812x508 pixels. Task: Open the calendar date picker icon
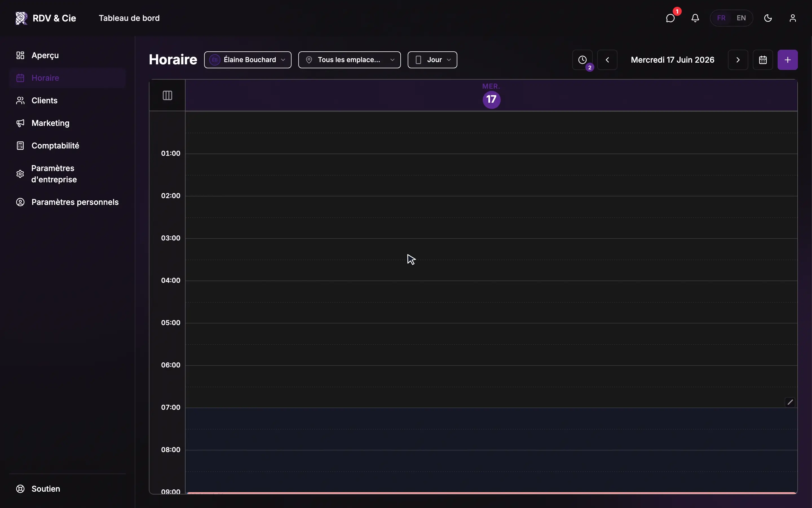pos(763,60)
